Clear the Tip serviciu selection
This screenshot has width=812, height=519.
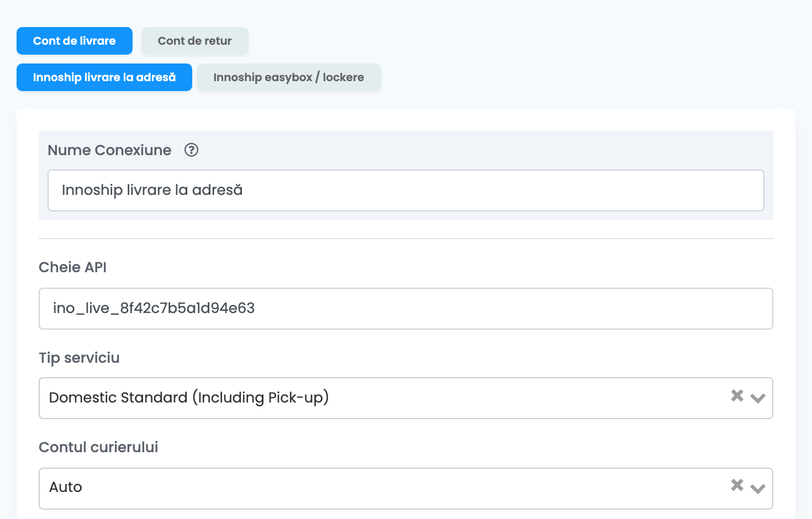[x=737, y=395]
